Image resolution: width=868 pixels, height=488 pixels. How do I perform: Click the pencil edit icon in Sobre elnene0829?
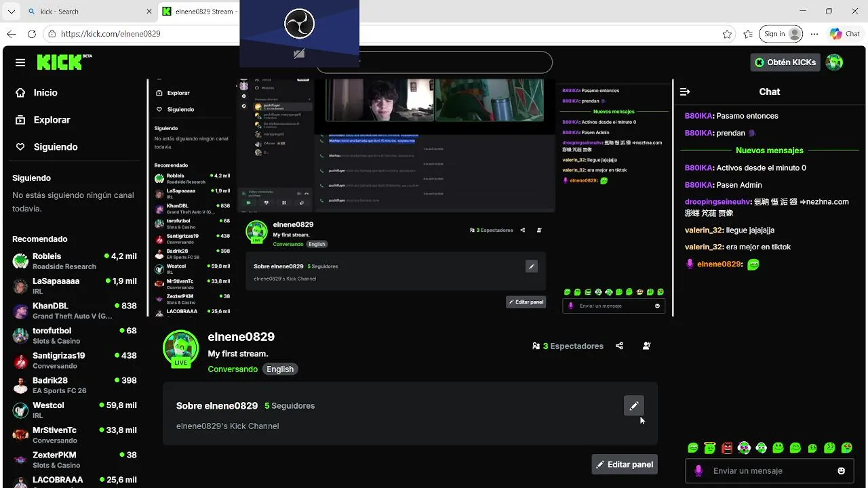click(633, 405)
